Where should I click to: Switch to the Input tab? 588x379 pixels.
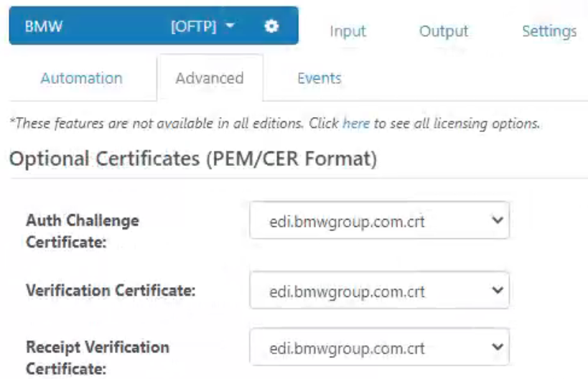(x=347, y=31)
